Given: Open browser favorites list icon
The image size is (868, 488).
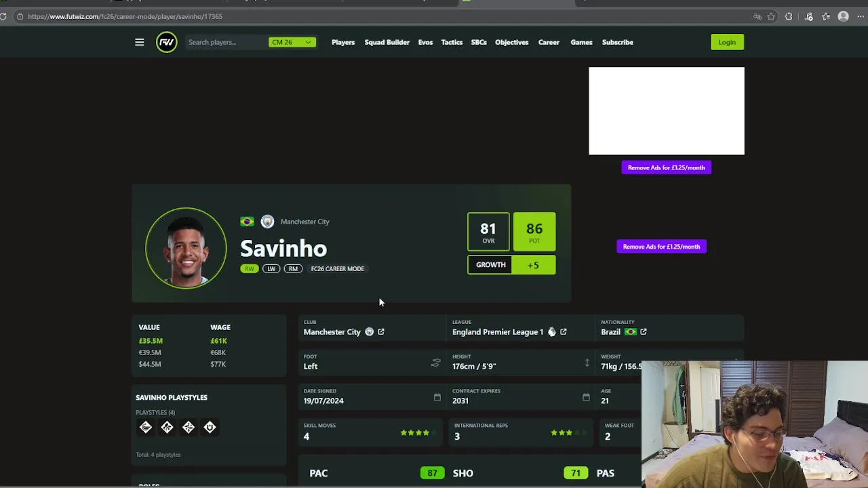Looking at the screenshot, I should [826, 16].
